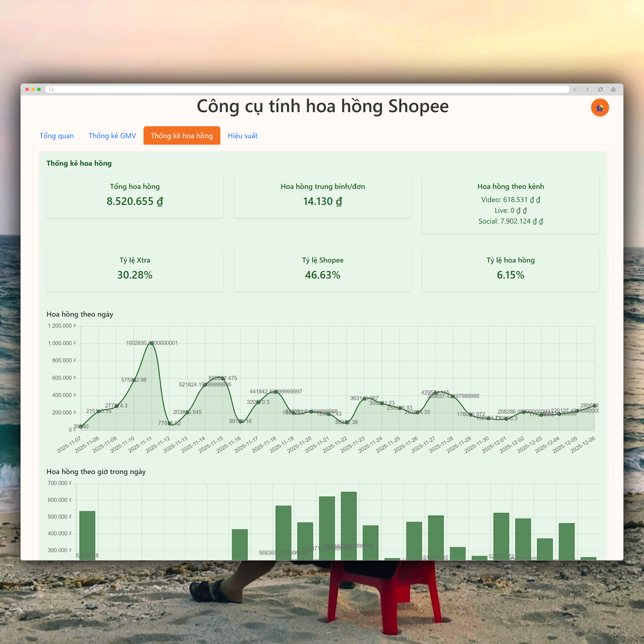
Task: Select the active Thống kê hoa hồng tab
Action: click(182, 136)
